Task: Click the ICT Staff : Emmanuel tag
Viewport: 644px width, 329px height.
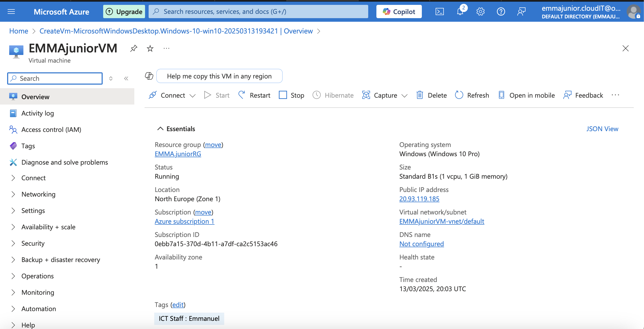Action: tap(189, 319)
